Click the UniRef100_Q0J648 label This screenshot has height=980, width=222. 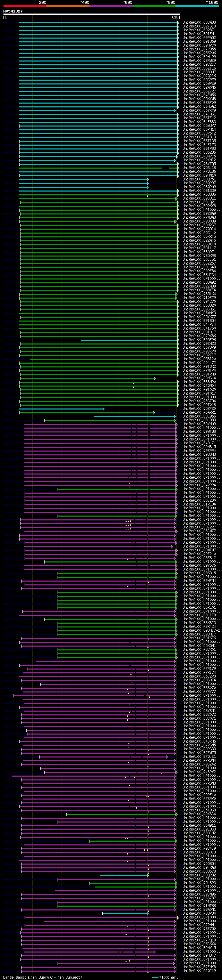coord(199,267)
